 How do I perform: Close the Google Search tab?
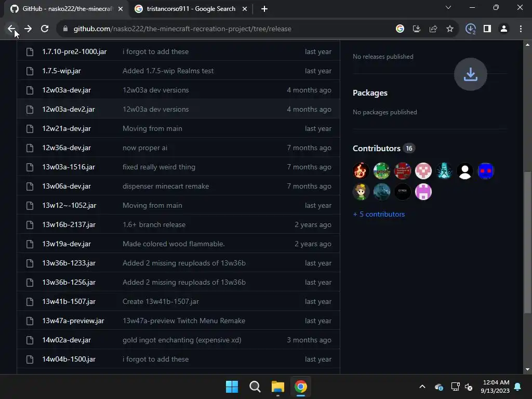pos(245,9)
